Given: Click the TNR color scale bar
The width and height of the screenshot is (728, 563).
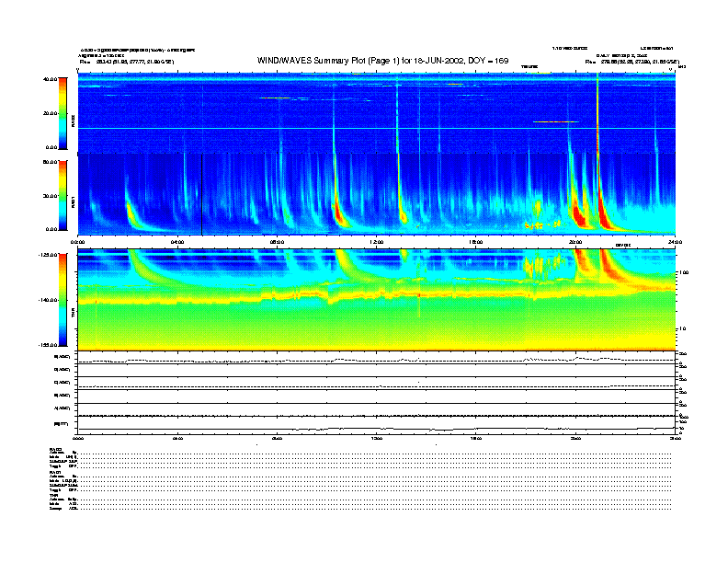Looking at the screenshot, I should [x=63, y=300].
